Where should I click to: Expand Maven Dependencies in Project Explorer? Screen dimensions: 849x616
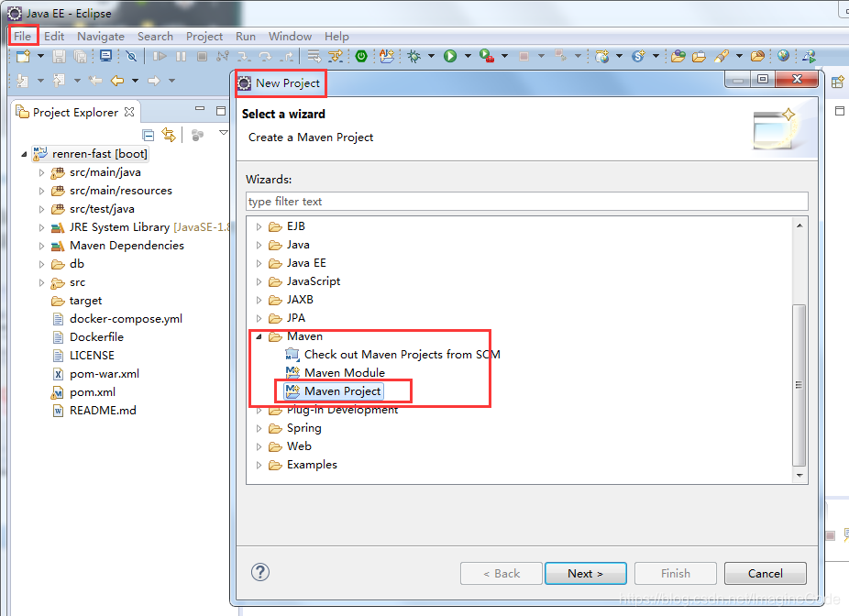41,246
